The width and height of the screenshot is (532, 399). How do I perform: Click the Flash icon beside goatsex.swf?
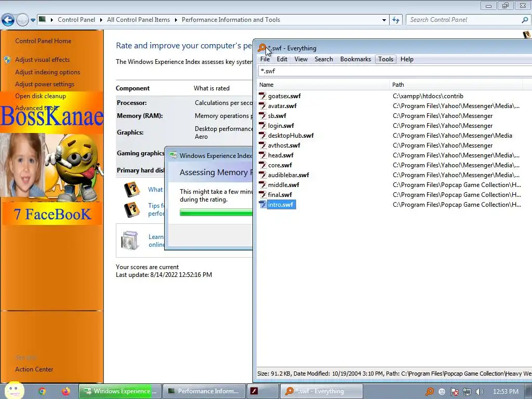coord(262,96)
